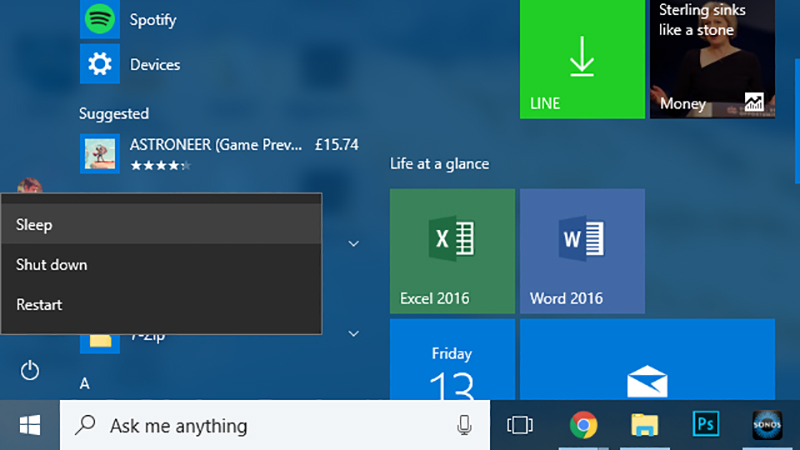Open Sonos from the taskbar

click(x=767, y=424)
